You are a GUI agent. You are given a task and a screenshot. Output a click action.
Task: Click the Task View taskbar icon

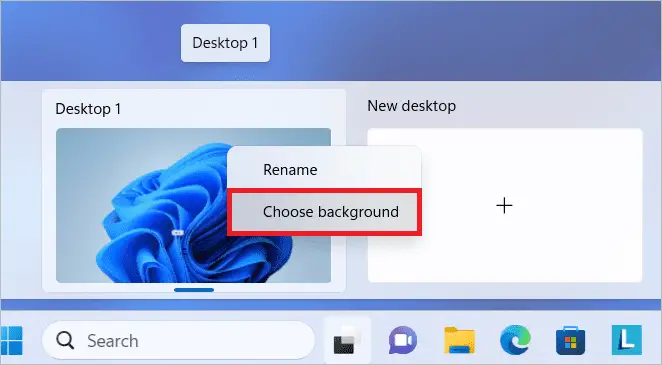tap(347, 341)
